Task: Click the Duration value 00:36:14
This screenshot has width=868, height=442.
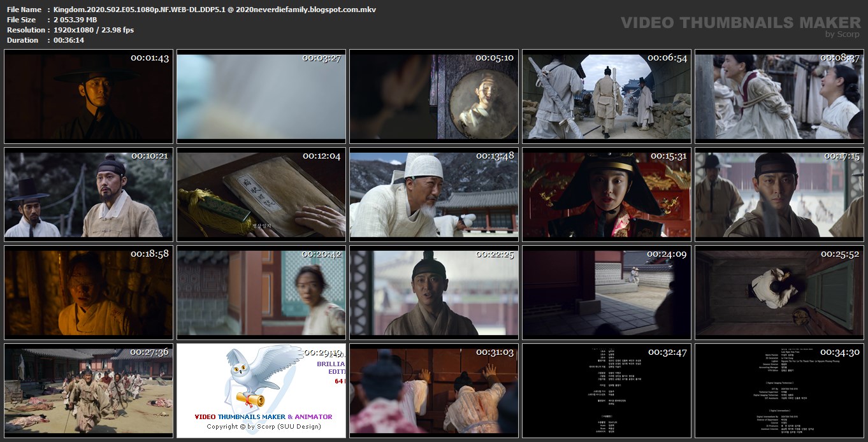Action: [69, 40]
